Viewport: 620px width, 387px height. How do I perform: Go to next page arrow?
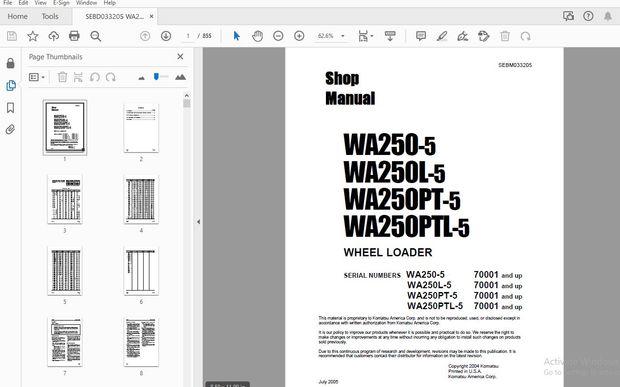[166, 36]
